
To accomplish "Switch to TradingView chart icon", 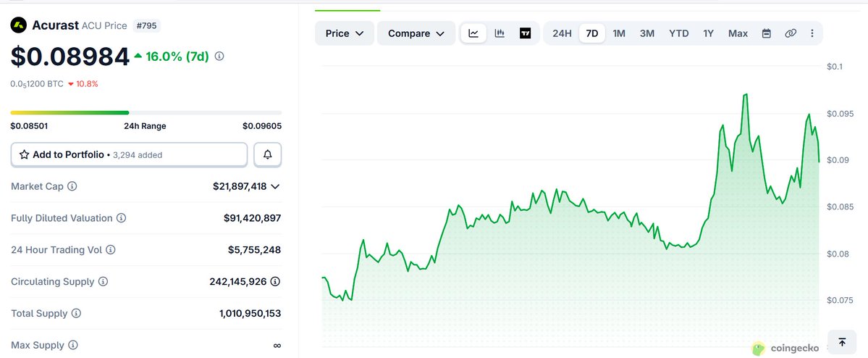I will [x=526, y=33].
